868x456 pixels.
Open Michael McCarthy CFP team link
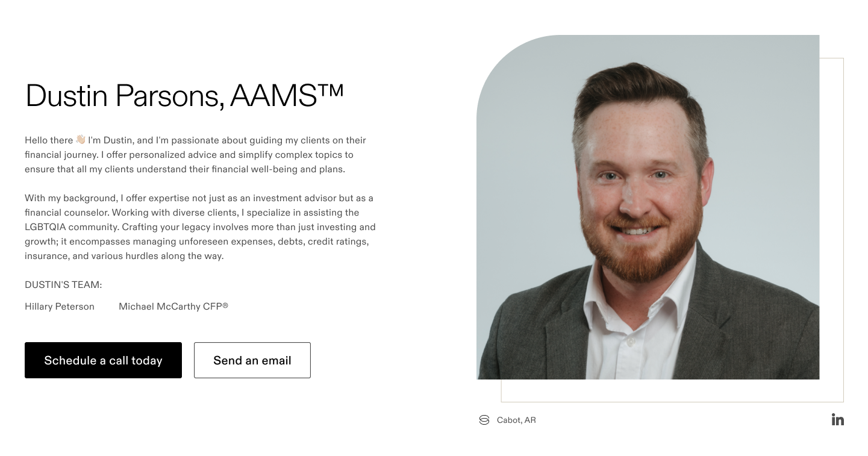click(x=173, y=307)
